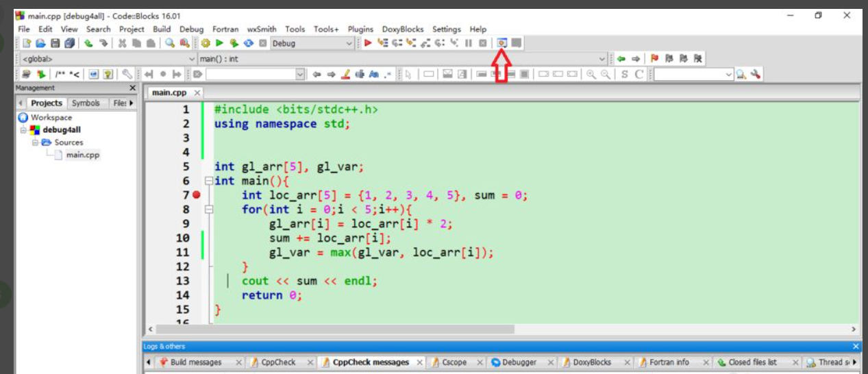Jump back with green left arrow
Screen dimensions: 868x374
click(621, 59)
